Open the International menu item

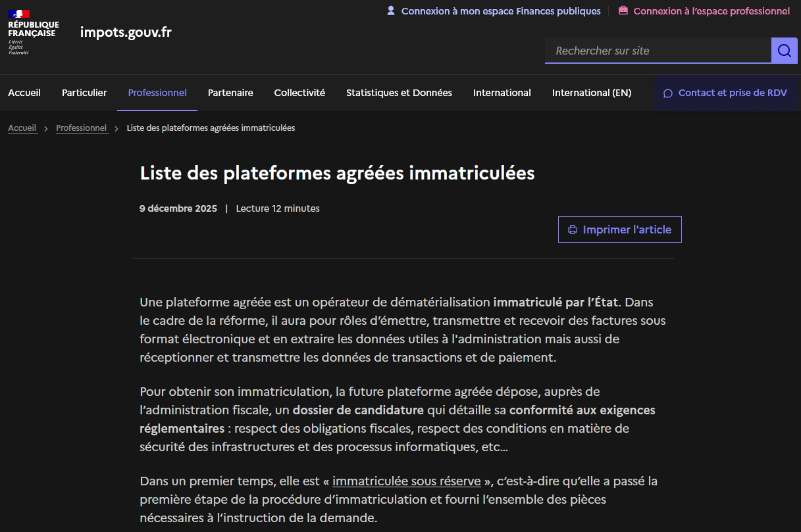pyautogui.click(x=502, y=93)
